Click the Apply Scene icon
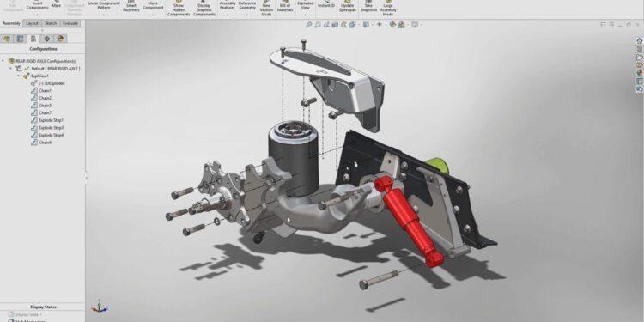The width and height of the screenshot is (644, 322). 401,25
